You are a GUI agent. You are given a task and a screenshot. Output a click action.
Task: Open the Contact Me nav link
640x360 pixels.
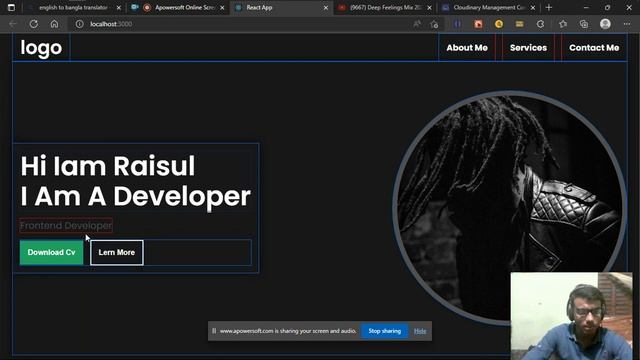coord(594,48)
